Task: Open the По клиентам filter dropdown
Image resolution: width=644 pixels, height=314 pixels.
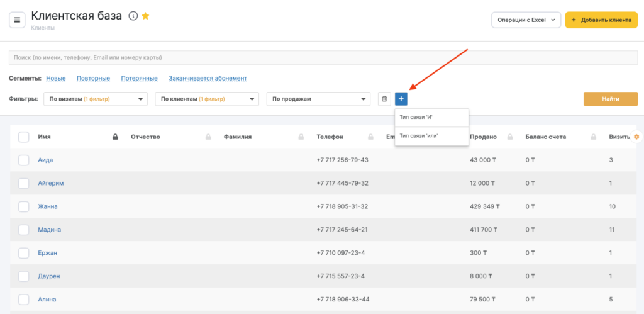Action: pos(207,99)
